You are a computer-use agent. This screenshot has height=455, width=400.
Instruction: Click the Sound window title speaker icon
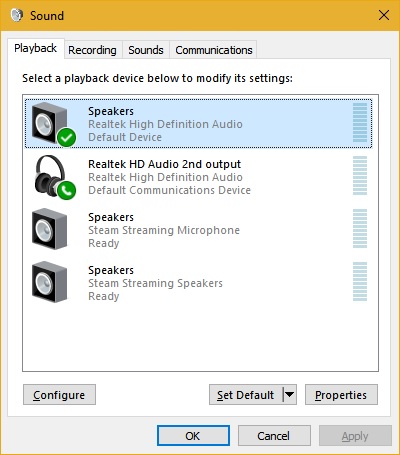coord(17,15)
